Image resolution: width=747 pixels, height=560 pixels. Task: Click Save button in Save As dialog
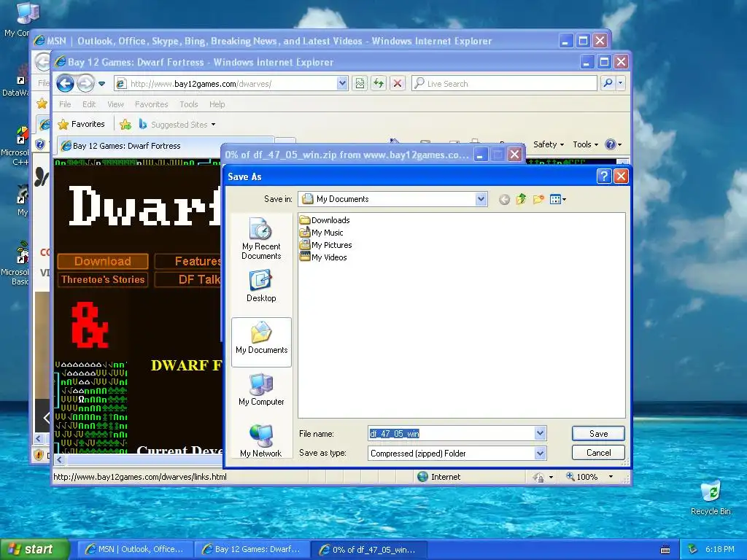point(598,433)
